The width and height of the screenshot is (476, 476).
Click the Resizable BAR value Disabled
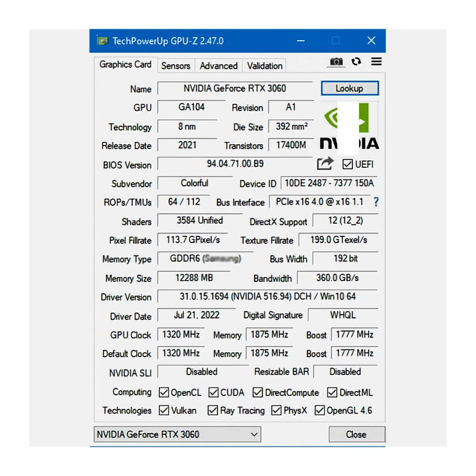tap(345, 372)
